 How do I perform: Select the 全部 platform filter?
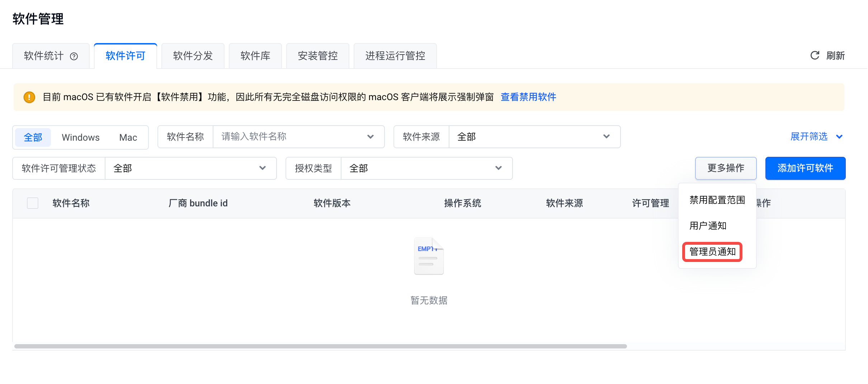click(x=33, y=137)
